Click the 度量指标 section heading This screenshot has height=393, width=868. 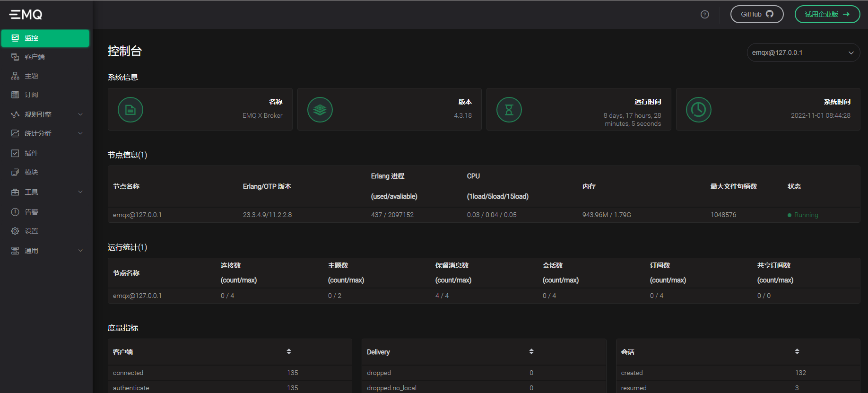tap(123, 328)
